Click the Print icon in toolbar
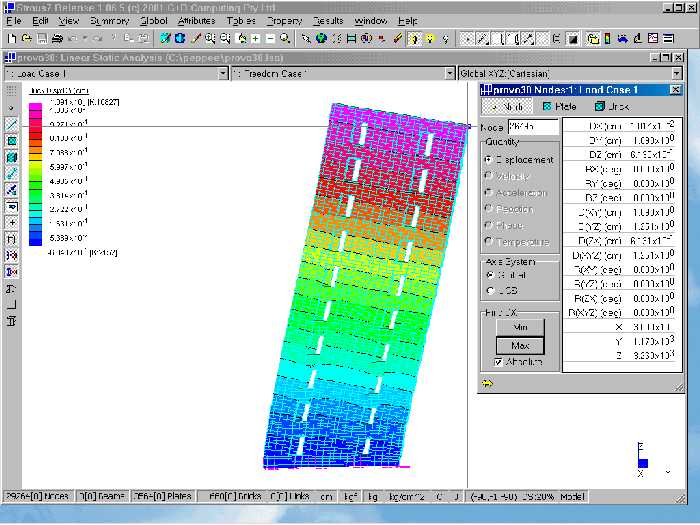Screen dimensions: 700x525 [x=57, y=39]
